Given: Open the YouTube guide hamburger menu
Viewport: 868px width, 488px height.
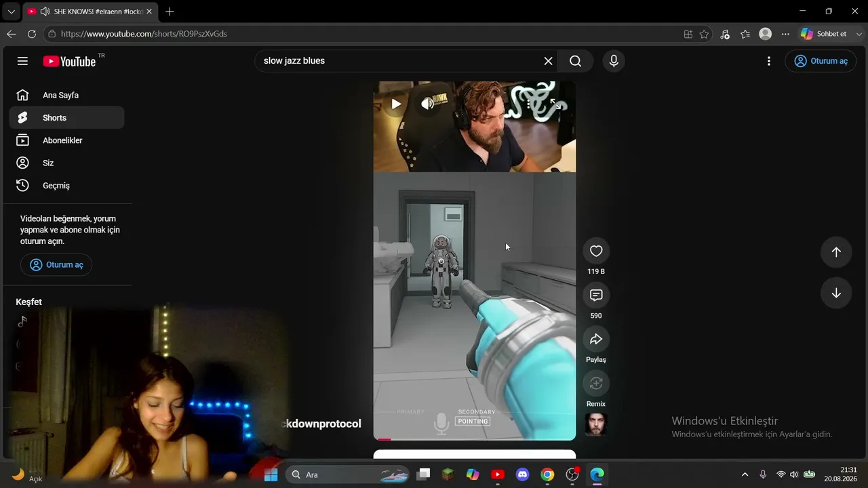Looking at the screenshot, I should coord(22,61).
